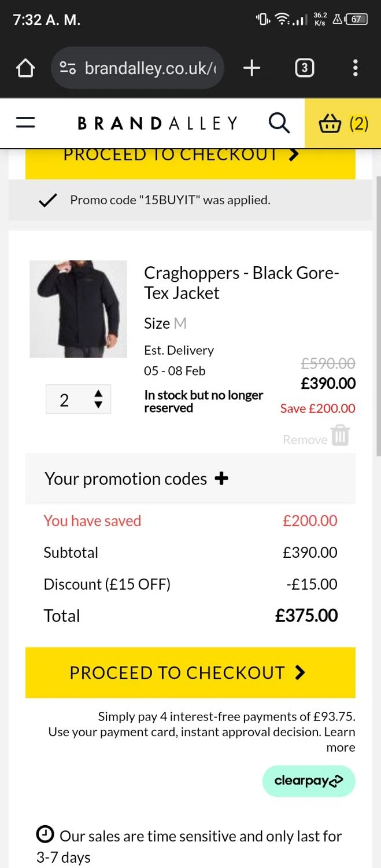This screenshot has width=381, height=868.
Task: Tap the brandalley.co.uk address bar
Action: click(149, 68)
